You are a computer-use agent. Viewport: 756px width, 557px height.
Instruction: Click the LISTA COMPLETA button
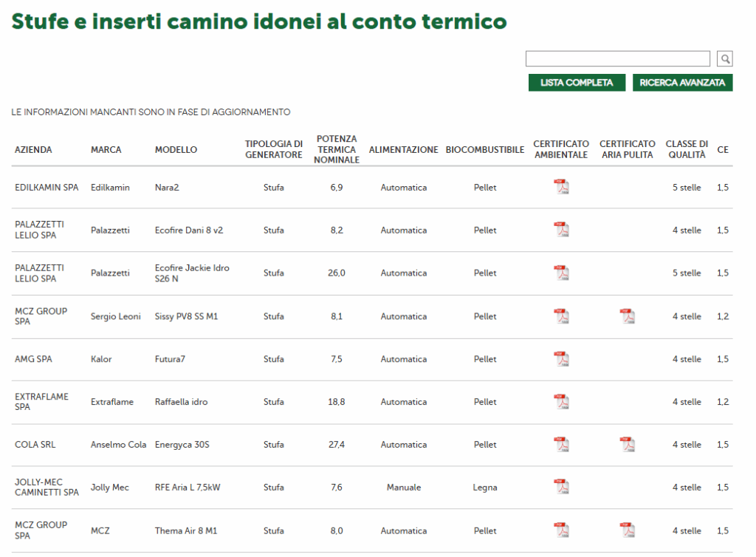[x=577, y=83]
